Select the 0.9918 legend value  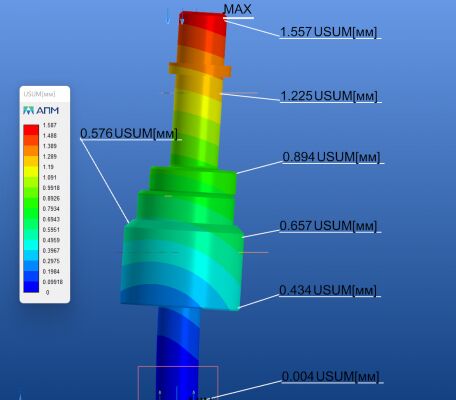[x=51, y=188]
